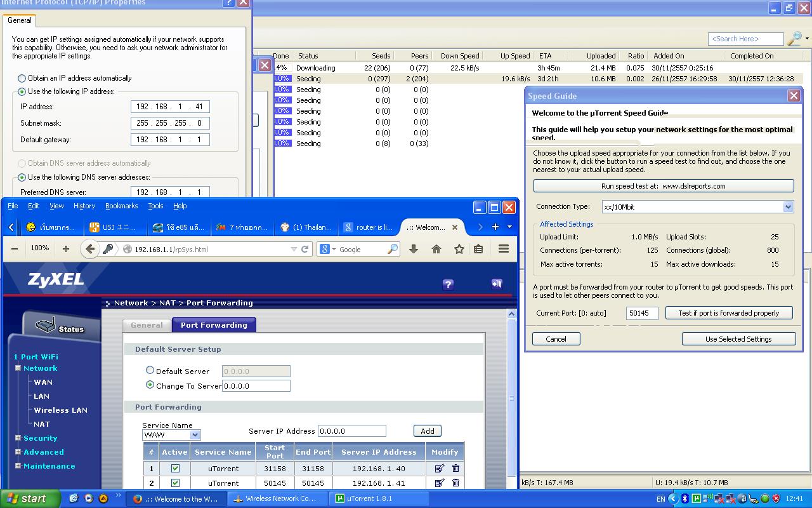Expand the Security tree node

[x=18, y=438]
